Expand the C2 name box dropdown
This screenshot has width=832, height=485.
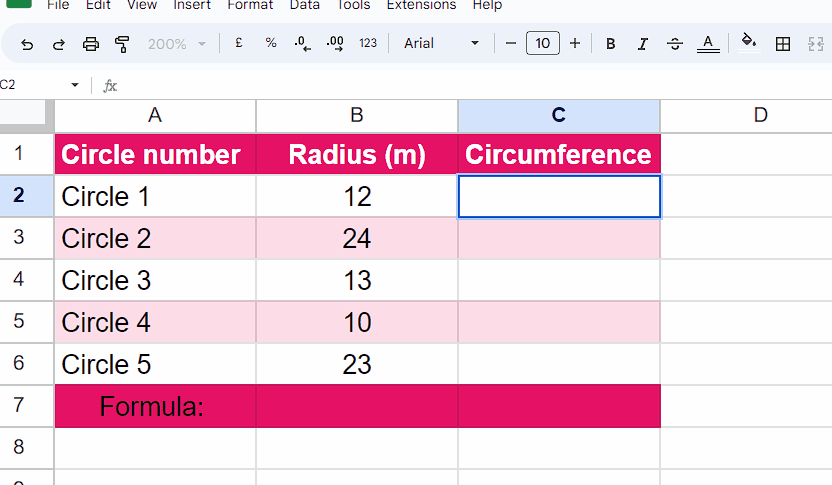(x=75, y=85)
